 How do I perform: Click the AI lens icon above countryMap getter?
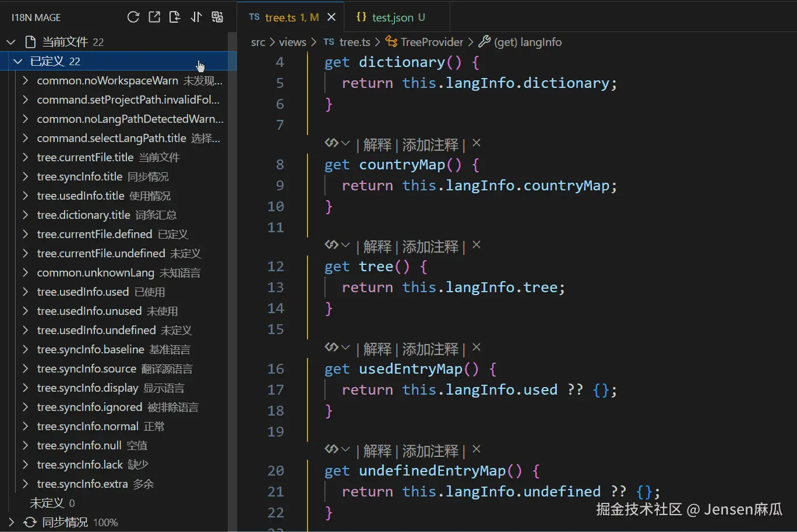pyautogui.click(x=332, y=143)
